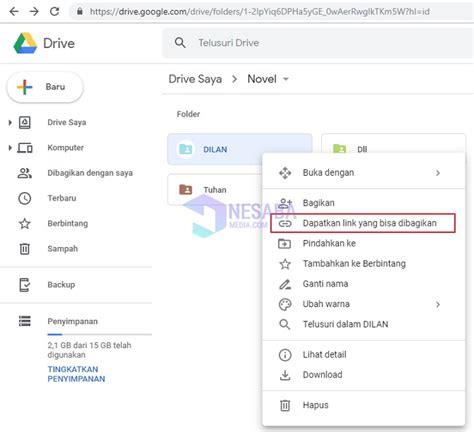Click the pencil icon next to Ganti nama

pos(285,284)
